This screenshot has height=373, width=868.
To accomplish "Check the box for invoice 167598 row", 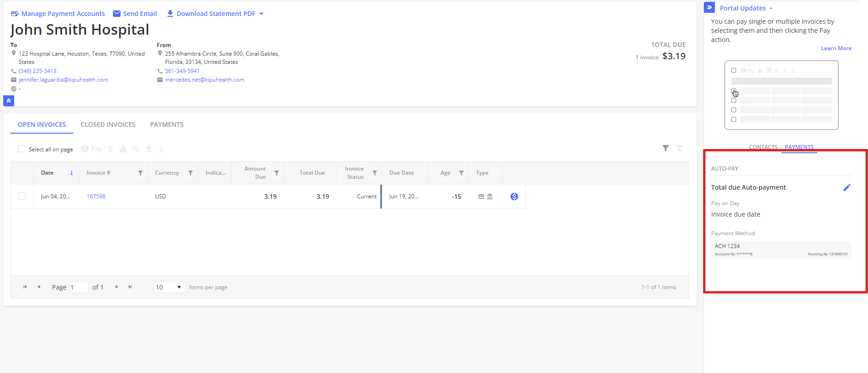I will (22, 196).
